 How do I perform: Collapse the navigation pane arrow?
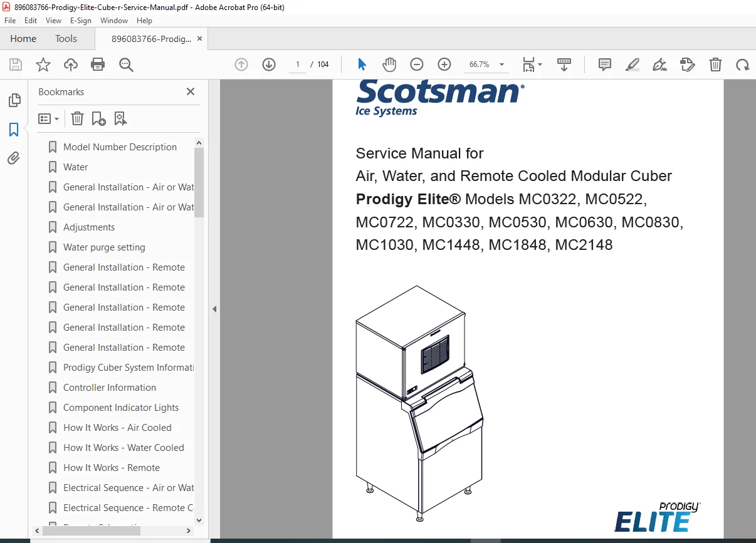tap(214, 309)
